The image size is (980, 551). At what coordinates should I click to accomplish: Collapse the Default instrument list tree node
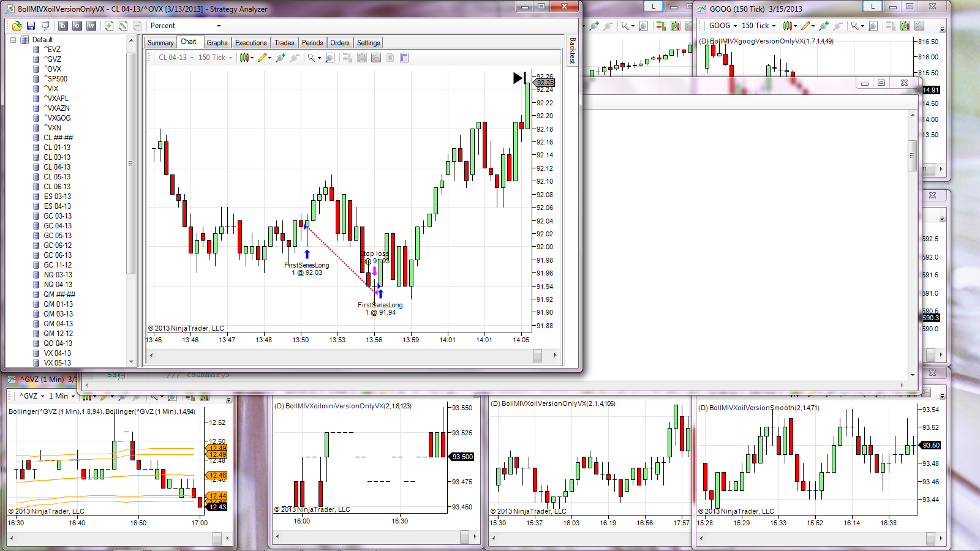(13, 40)
